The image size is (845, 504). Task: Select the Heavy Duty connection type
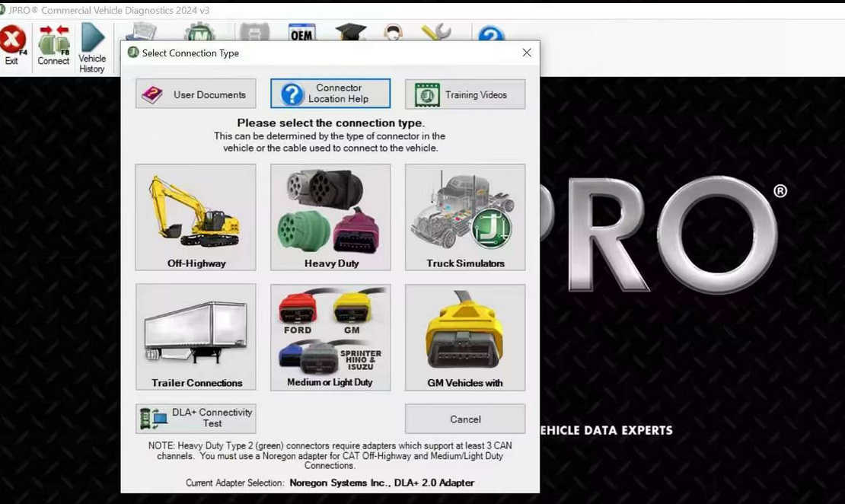(x=330, y=217)
